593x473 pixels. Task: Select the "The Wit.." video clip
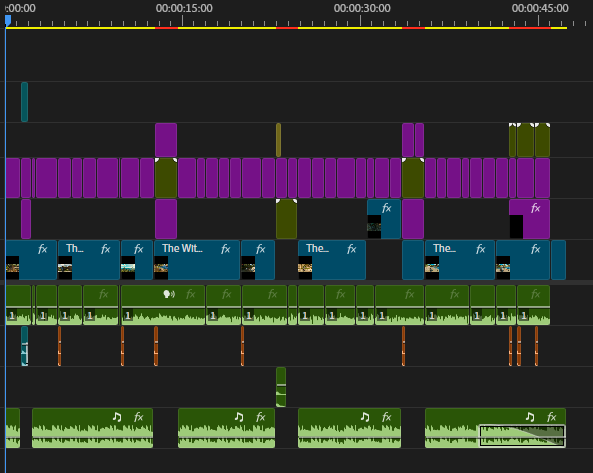pos(197,260)
